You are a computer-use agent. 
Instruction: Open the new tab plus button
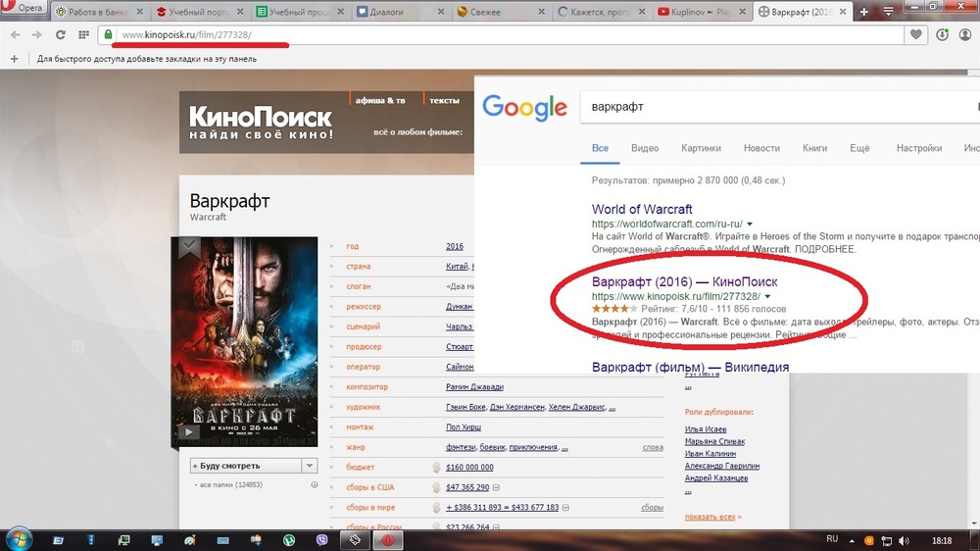863,12
